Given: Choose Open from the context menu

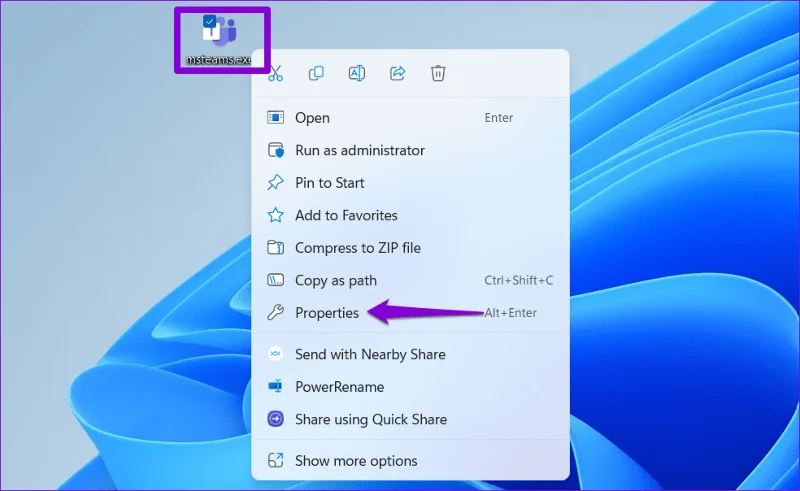Looking at the screenshot, I should click(411, 118).
